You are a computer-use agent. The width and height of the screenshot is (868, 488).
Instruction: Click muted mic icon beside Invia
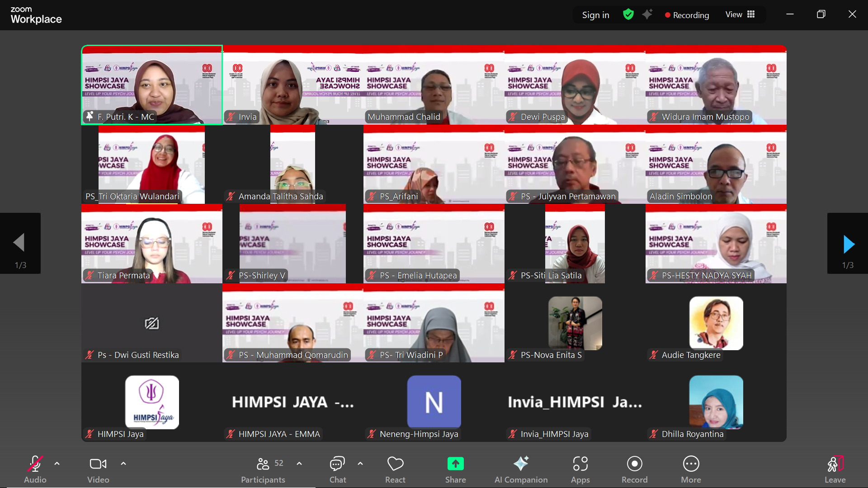[x=231, y=117]
